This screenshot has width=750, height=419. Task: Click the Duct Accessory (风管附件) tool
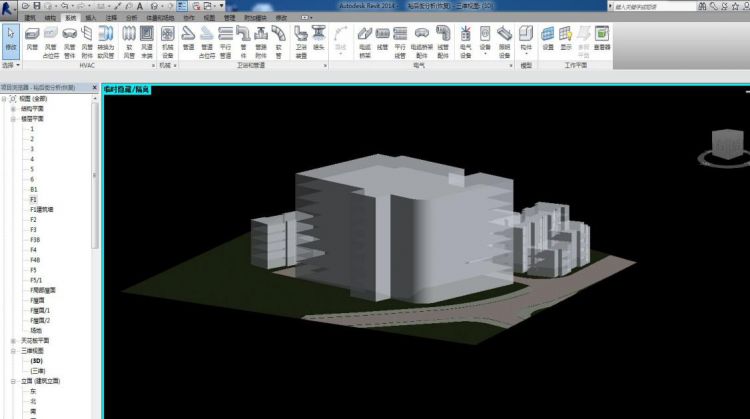click(87, 42)
